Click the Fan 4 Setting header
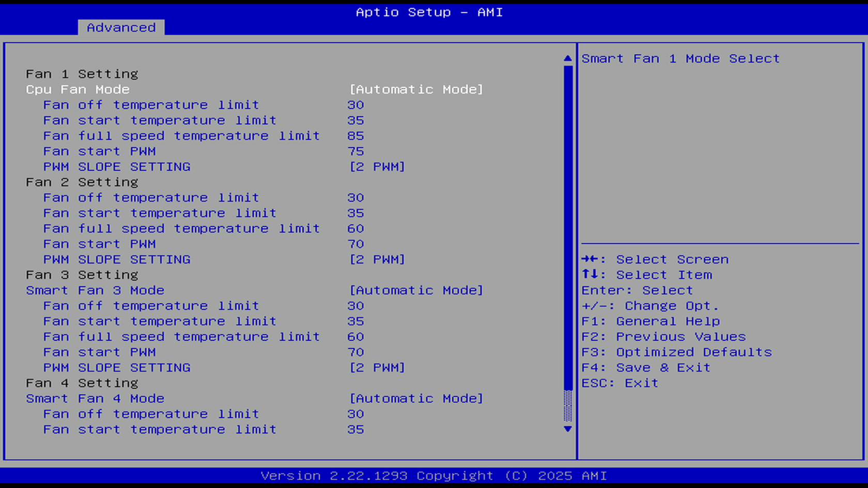The width and height of the screenshot is (868, 488). (x=82, y=383)
